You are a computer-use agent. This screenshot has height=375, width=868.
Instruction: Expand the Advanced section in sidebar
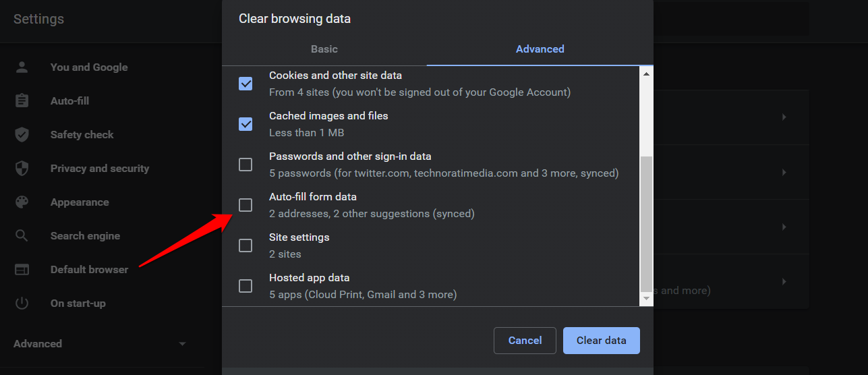(x=100, y=343)
